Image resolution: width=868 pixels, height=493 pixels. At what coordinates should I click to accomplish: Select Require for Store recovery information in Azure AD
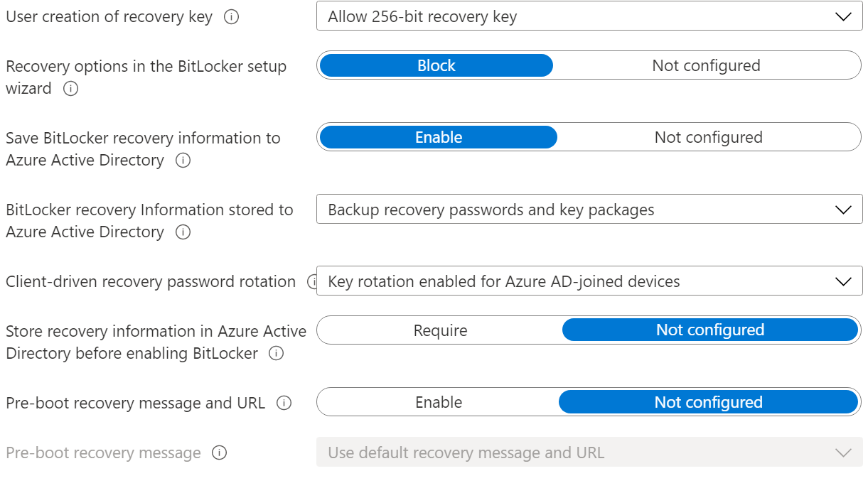click(440, 330)
